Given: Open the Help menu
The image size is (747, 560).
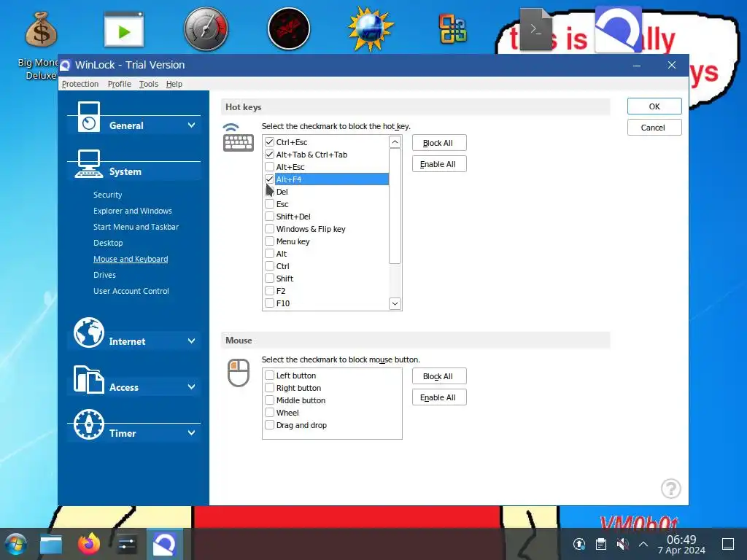Looking at the screenshot, I should tap(174, 84).
